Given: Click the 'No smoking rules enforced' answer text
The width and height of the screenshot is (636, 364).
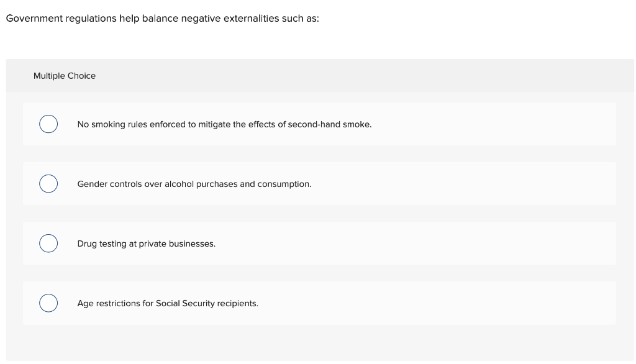Looking at the screenshot, I should (x=224, y=124).
